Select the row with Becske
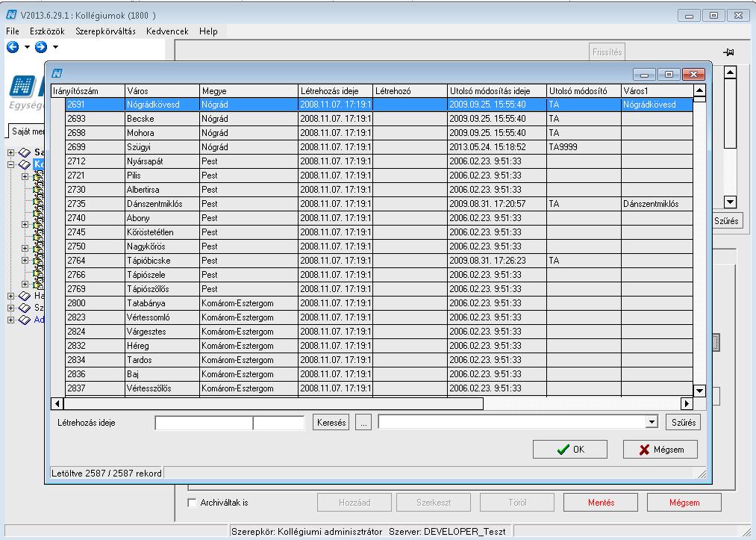This screenshot has width=756, height=540. pyautogui.click(x=379, y=119)
